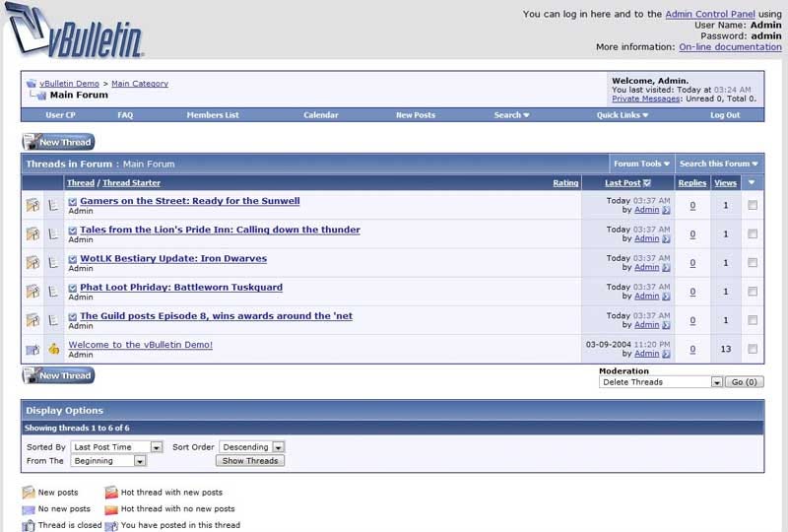This screenshot has width=788, height=532.
Task: Go to first new post in Tales from the Lion's Pride Inn
Action: 72,231
